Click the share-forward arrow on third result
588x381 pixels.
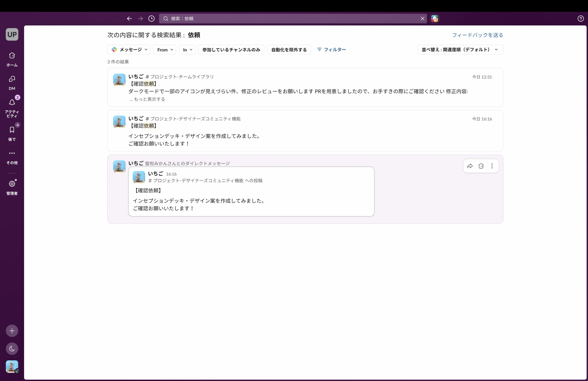tap(470, 166)
